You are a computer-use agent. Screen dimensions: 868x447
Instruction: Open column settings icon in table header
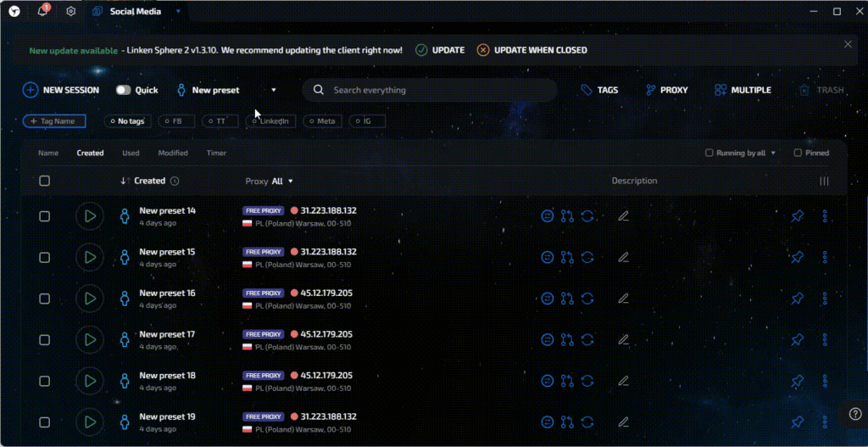824,181
